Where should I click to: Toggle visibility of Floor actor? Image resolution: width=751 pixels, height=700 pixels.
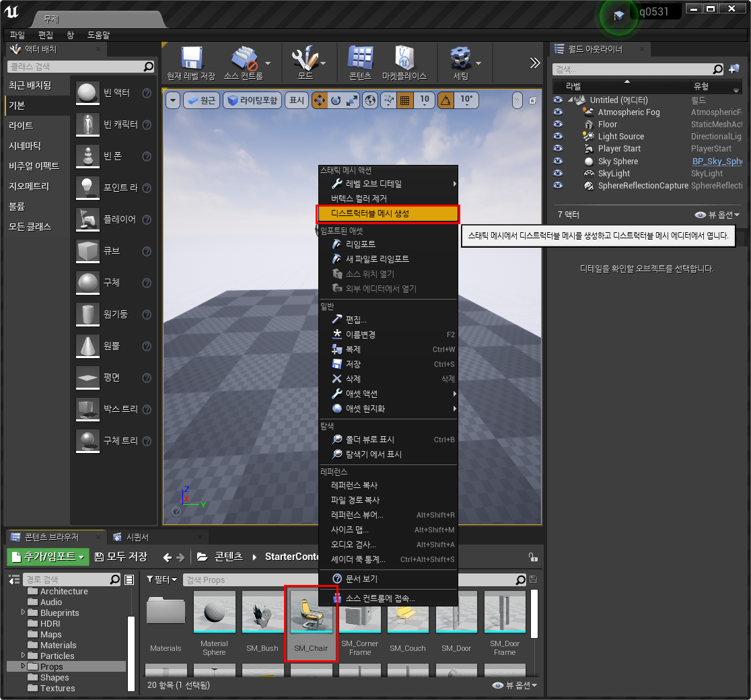558,124
